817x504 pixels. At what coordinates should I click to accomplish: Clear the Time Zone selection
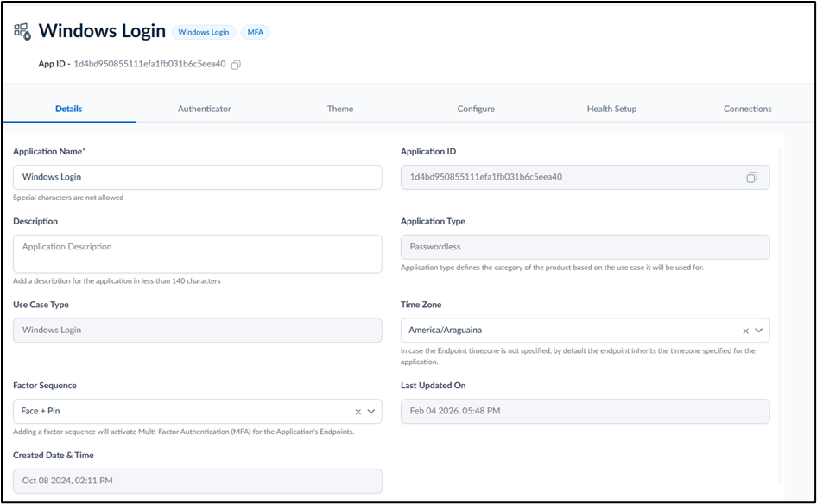[745, 331]
